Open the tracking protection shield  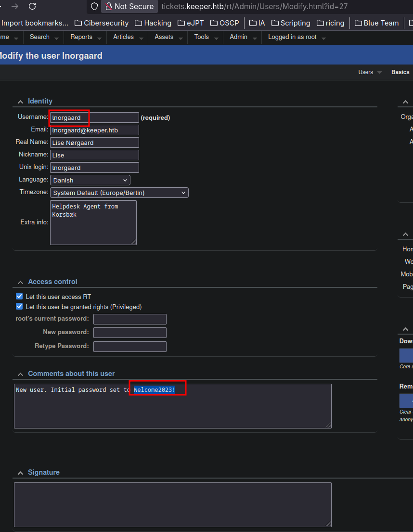click(x=94, y=6)
